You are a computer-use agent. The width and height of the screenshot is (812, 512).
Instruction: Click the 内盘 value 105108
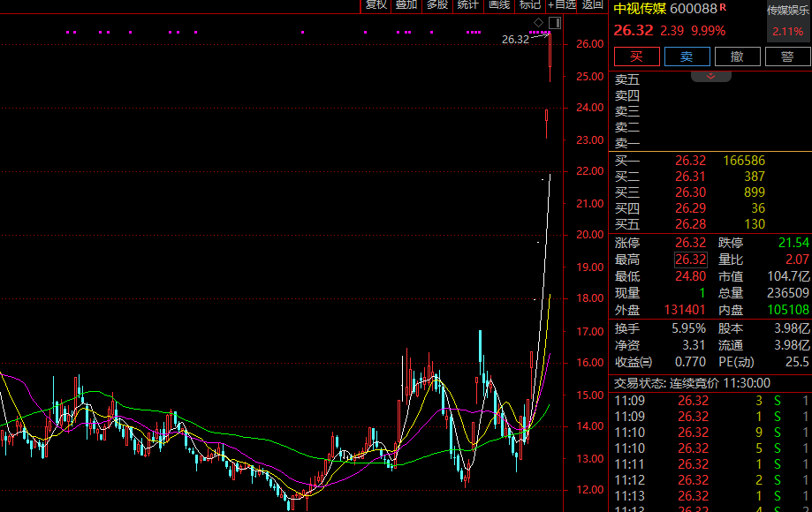(x=787, y=310)
